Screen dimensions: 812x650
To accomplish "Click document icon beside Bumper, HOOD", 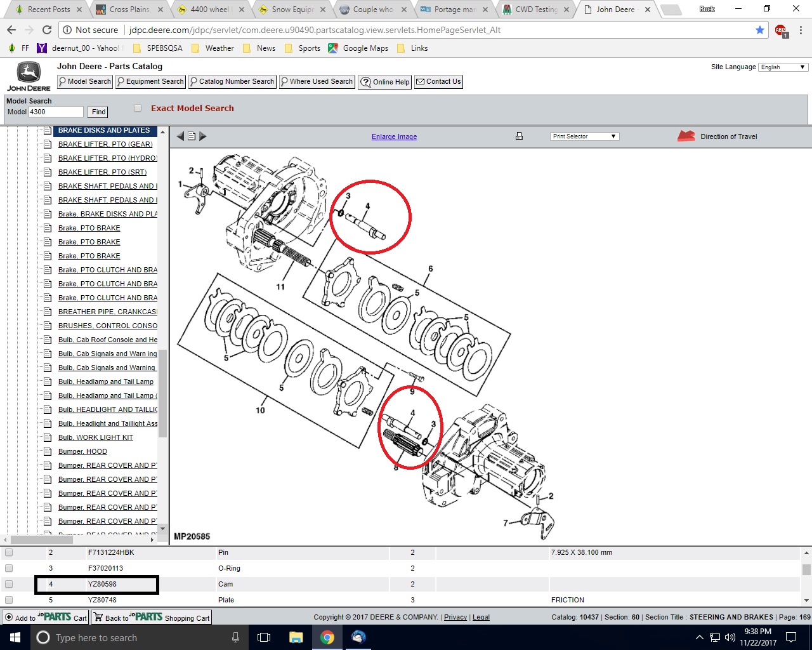I will point(47,451).
